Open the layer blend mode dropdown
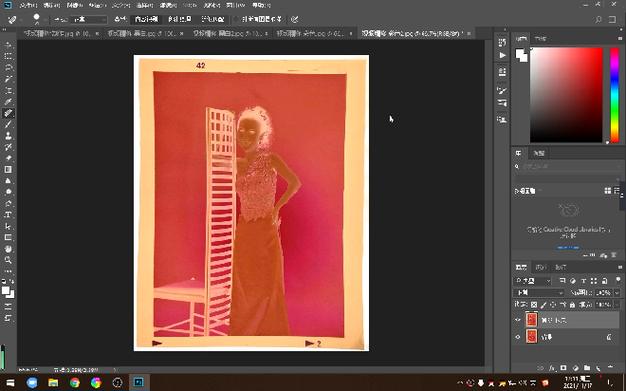The height and width of the screenshot is (391, 626). (539, 293)
